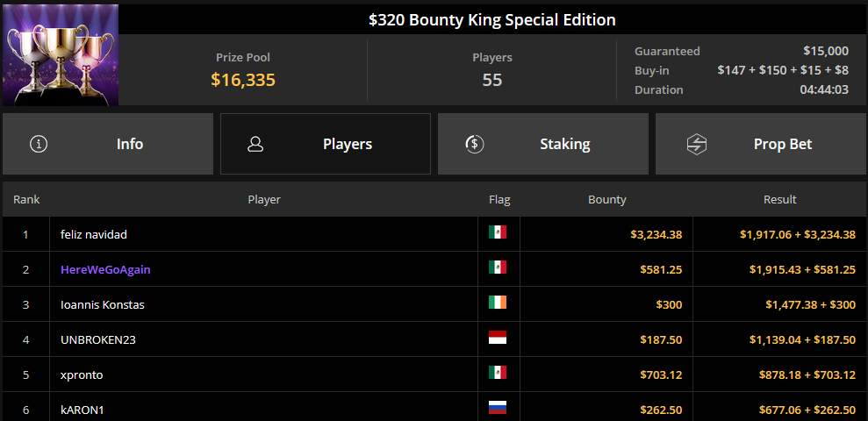Select the Players tab
This screenshot has height=421, width=868.
326,145
